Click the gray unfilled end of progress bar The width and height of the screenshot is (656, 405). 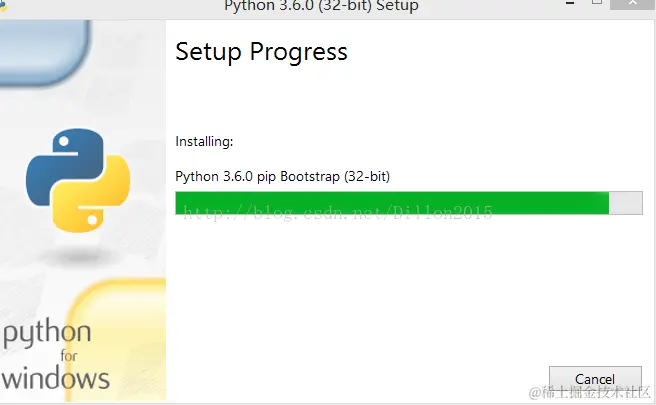625,203
